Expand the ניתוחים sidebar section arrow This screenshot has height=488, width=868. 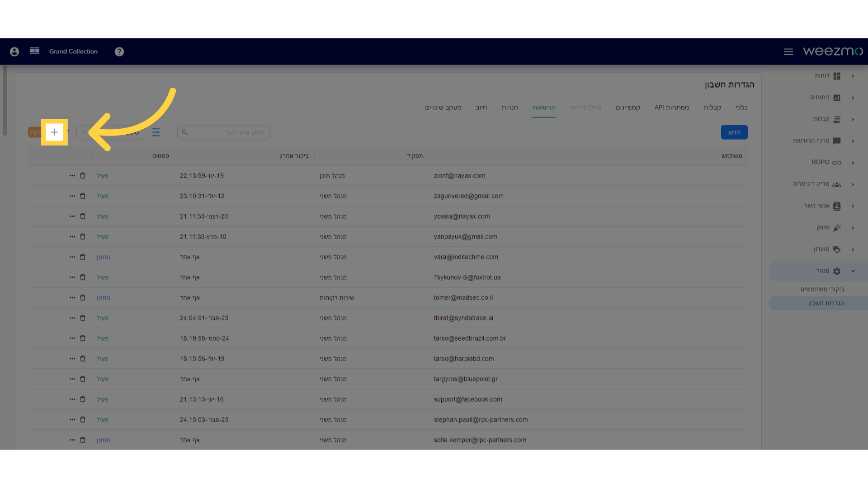coord(853,98)
